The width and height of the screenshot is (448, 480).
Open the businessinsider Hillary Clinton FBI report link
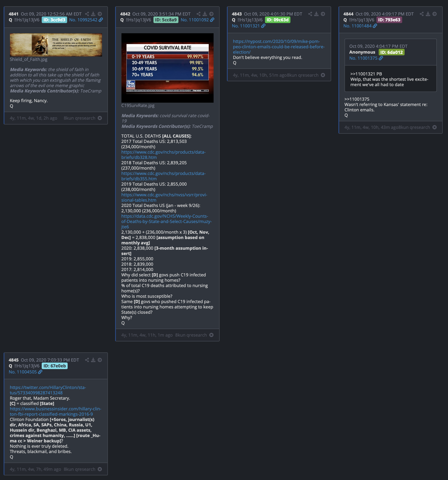56,411
